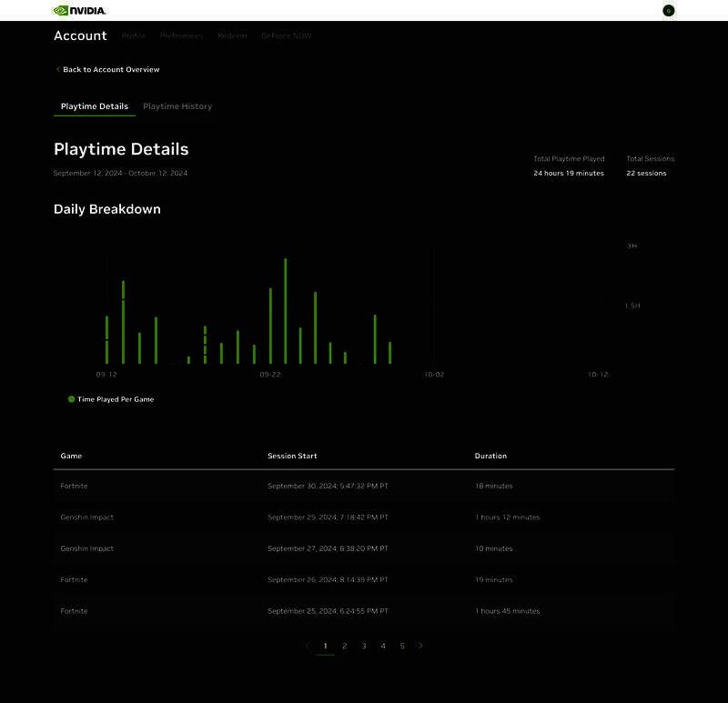Select the Playtime Details tab

point(94,105)
